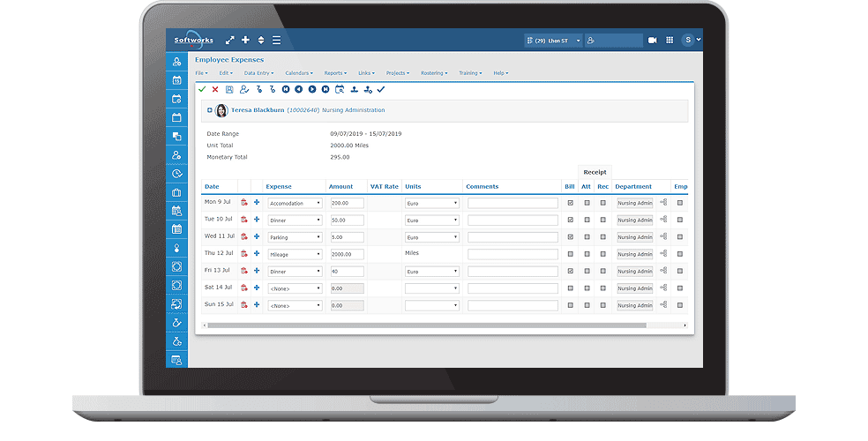Click the briefcase sidebar icon

tap(176, 192)
